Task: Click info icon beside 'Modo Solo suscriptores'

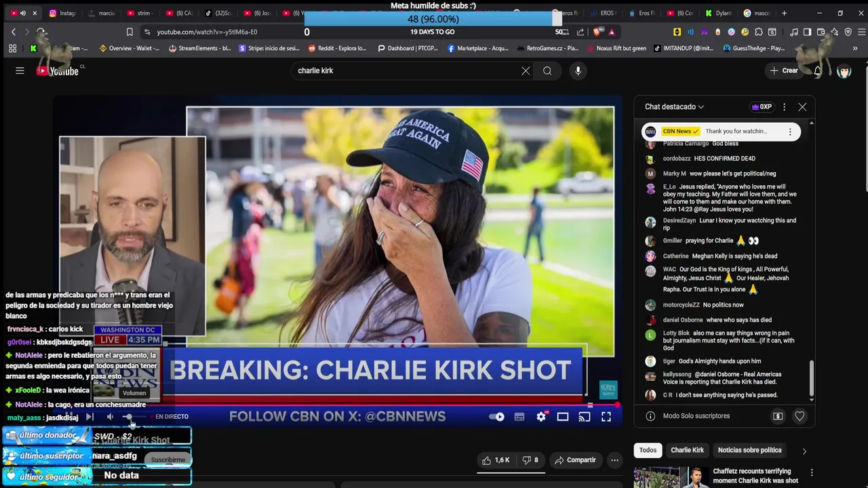Action: pos(650,416)
